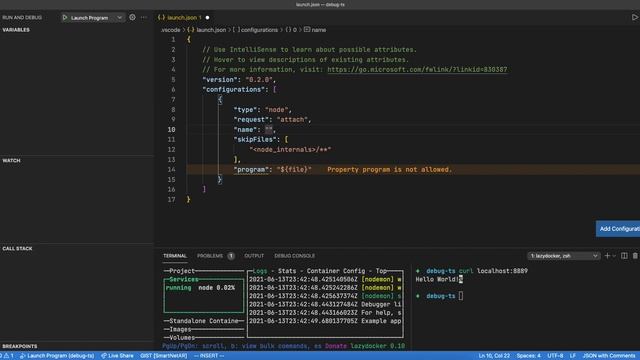Switch to the OUTPUT panel tab

pyautogui.click(x=254, y=256)
